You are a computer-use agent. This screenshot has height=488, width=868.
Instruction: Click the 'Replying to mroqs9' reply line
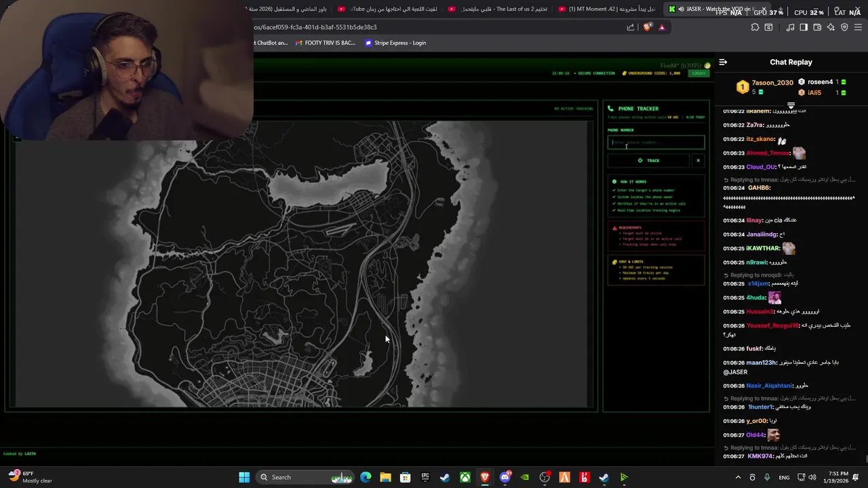pyautogui.click(x=757, y=275)
